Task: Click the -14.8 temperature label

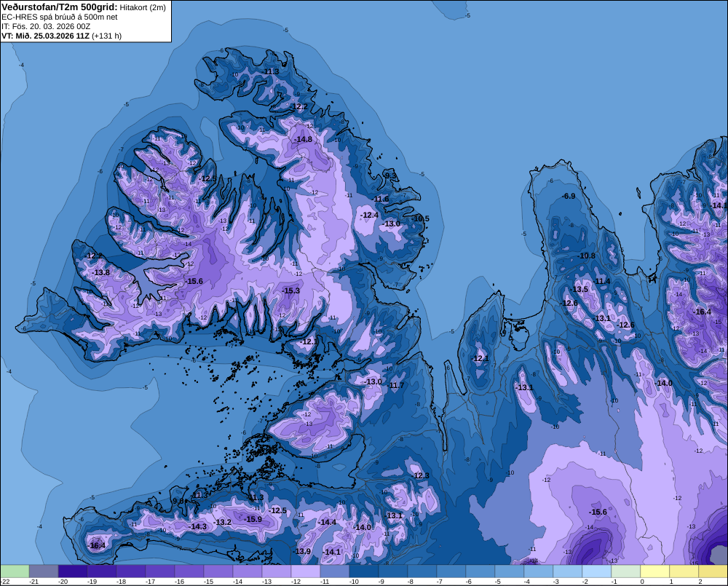Action: (x=303, y=139)
